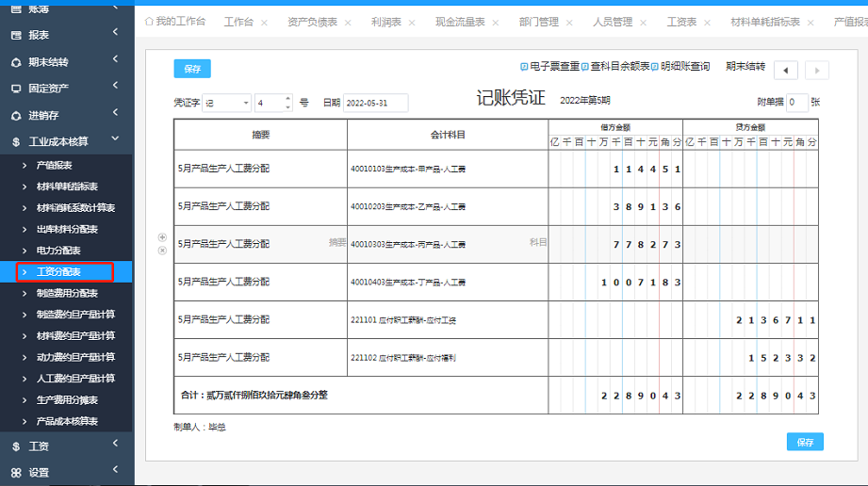Open 电力分配表 in sidebar
Image resolution: width=868 pixels, height=486 pixels.
[58, 251]
